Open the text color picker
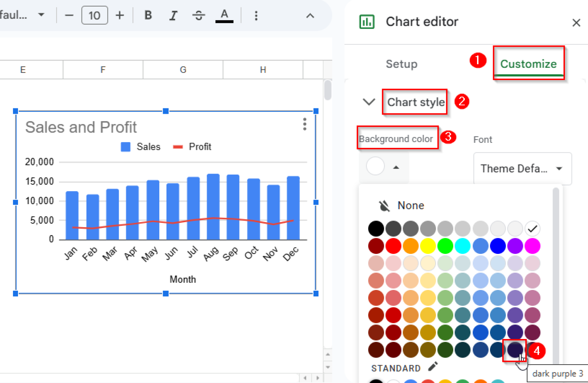The width and height of the screenshot is (588, 383). [x=224, y=15]
